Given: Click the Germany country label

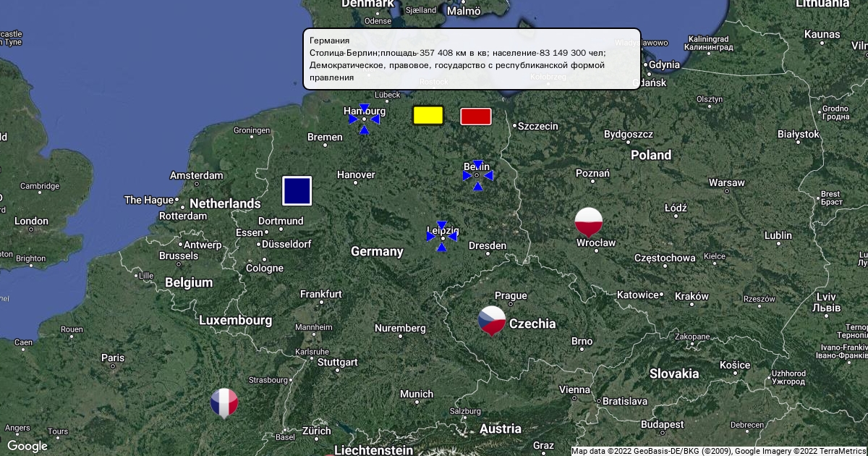Looking at the screenshot, I should tap(377, 251).
